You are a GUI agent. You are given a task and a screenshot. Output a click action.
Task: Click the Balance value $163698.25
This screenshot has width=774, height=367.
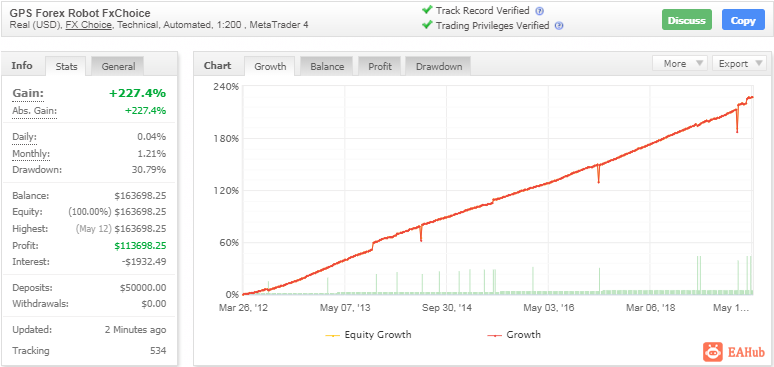pos(140,196)
